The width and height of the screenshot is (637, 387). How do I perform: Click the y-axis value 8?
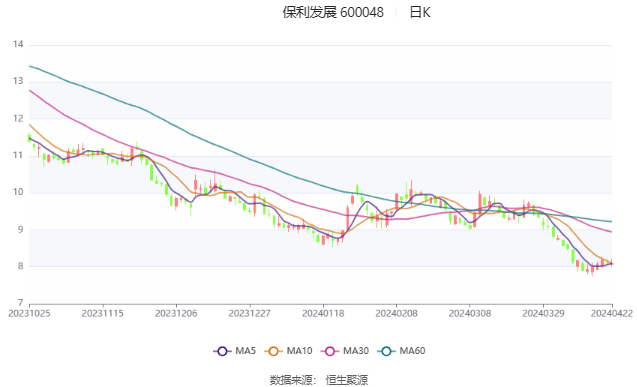[20, 266]
